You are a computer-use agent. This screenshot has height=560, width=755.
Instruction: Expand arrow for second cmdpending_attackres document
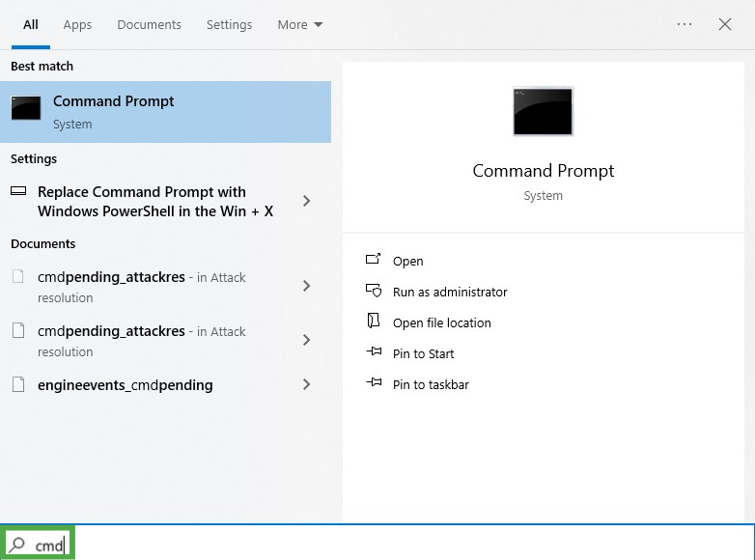point(306,340)
